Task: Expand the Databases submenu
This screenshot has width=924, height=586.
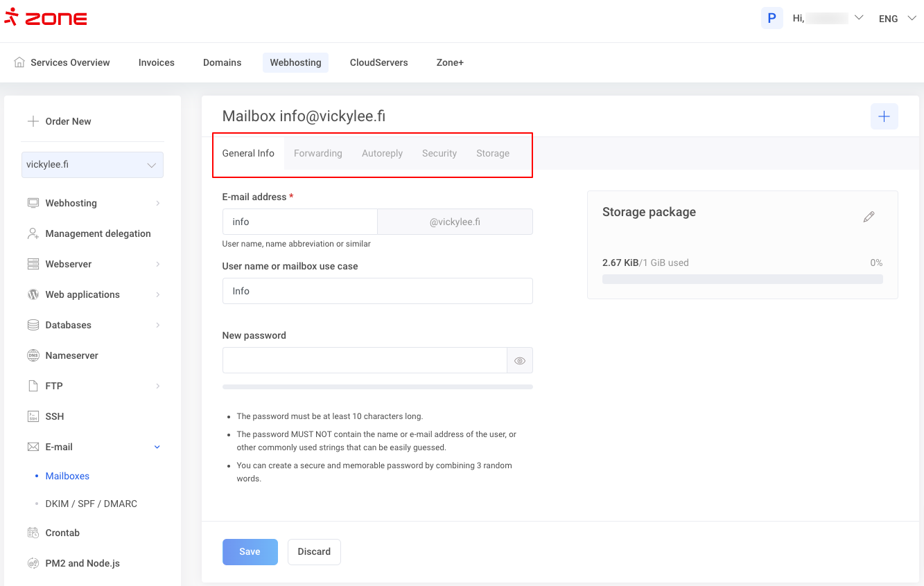Action: (x=157, y=325)
